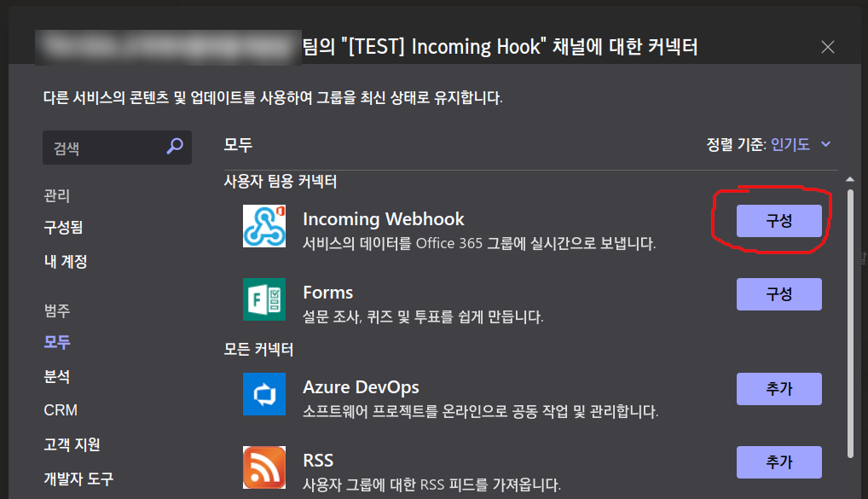Click the 모든 커넥터 section heading
This screenshot has width=868, height=499.
tap(258, 349)
